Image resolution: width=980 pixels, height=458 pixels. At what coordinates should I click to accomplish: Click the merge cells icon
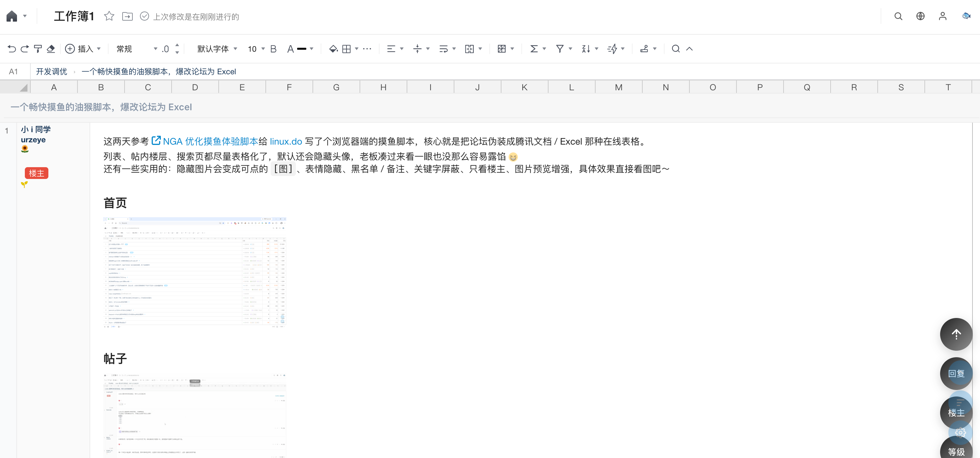pyautogui.click(x=469, y=49)
